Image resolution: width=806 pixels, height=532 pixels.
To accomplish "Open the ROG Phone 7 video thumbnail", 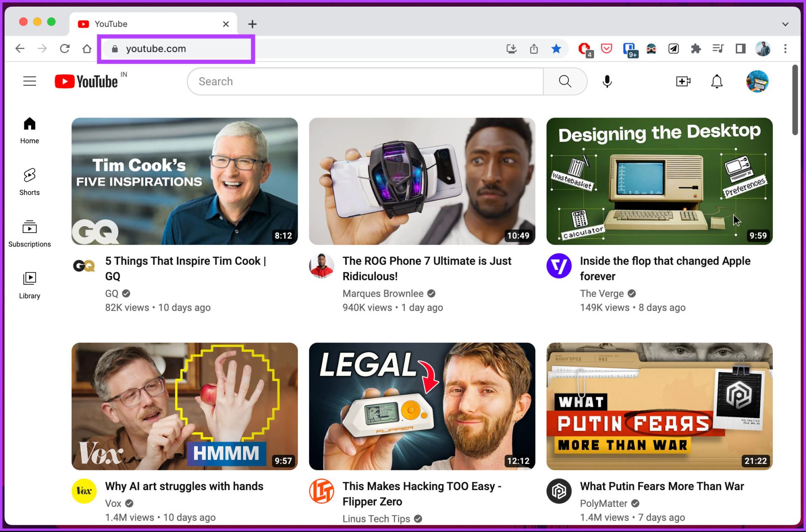I will (x=422, y=181).
